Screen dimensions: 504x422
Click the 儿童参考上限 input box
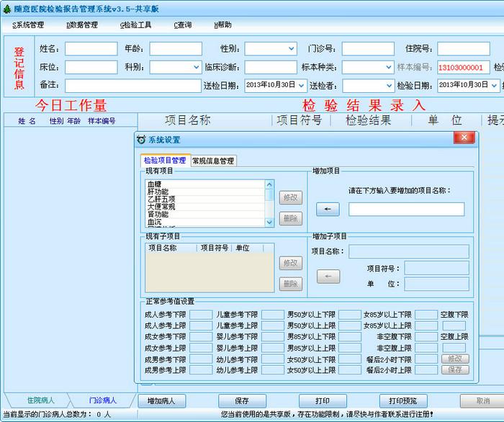click(x=273, y=326)
